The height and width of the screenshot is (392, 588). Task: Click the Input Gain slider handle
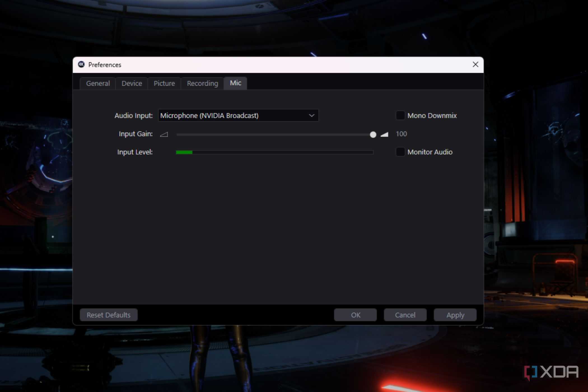tap(373, 135)
